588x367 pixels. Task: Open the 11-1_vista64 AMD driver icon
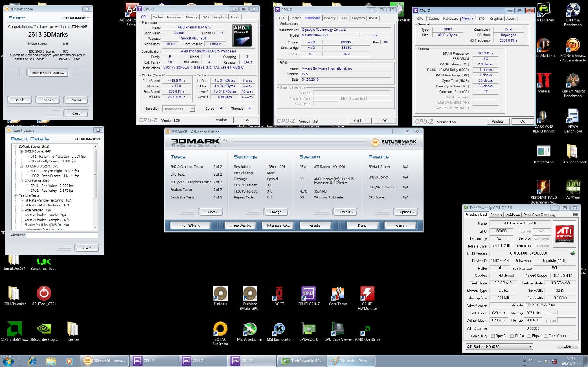14,332
